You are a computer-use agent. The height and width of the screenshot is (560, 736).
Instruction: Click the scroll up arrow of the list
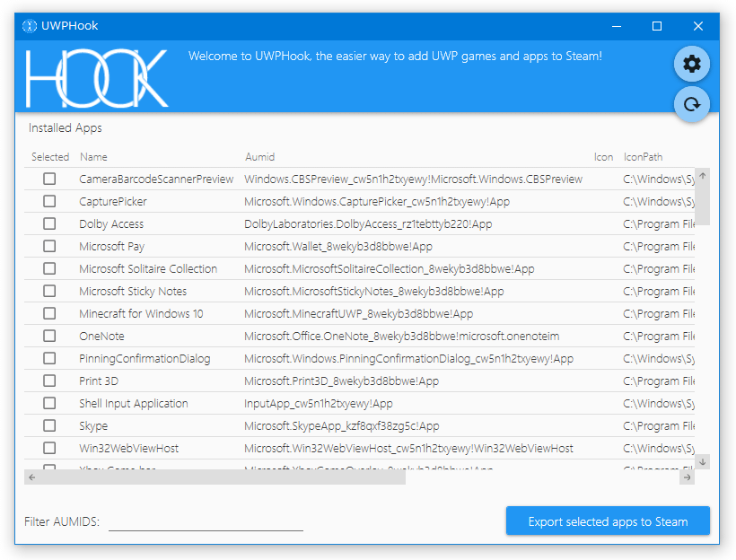click(702, 176)
